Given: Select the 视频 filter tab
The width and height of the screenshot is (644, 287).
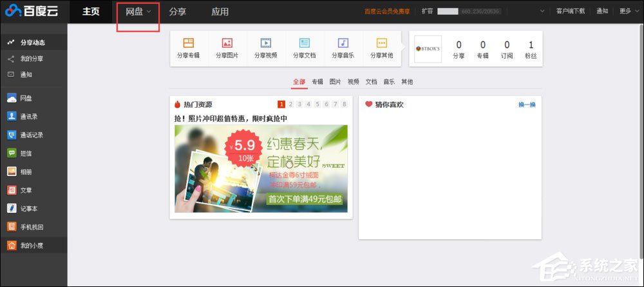Looking at the screenshot, I should coord(353,82).
